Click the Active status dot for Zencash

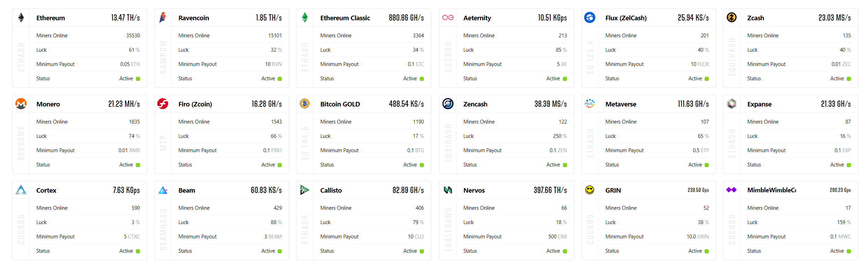(565, 164)
